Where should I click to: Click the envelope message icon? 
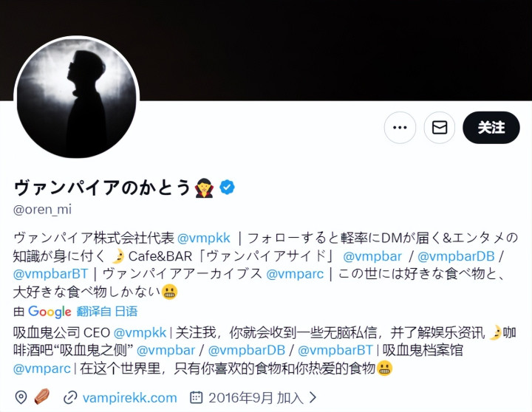point(440,128)
